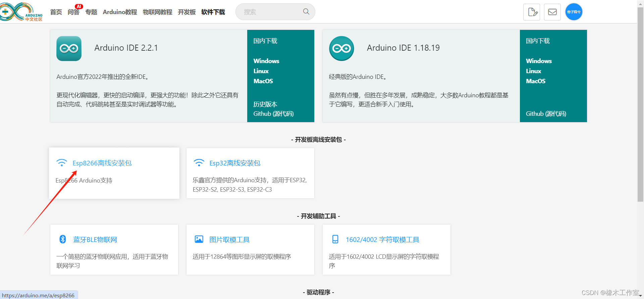Click the '- 开发板离线安装包 -' section heading
644x299 pixels.
(318, 140)
